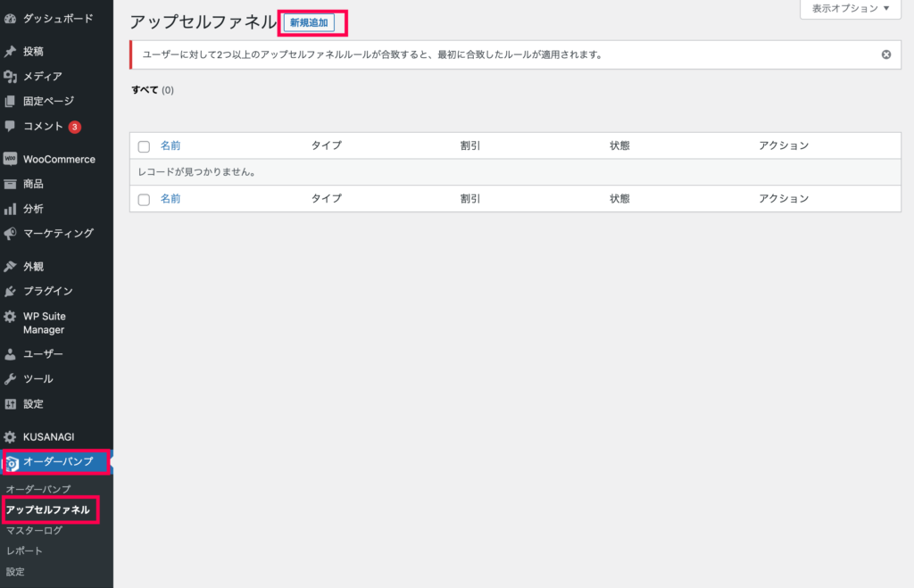Click the Dashboard gauge icon in sidebar

[10, 19]
